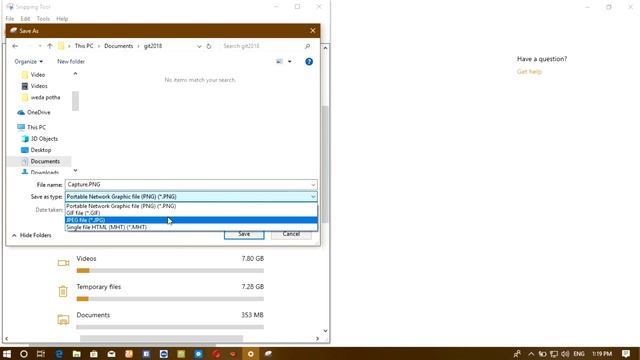The height and width of the screenshot is (360, 640).
Task: Click the Save button
Action: coord(244,234)
